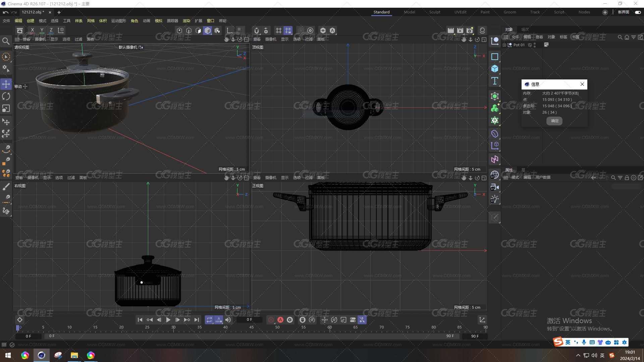
Task: Click the deformer bend icon
Action: pos(495,134)
